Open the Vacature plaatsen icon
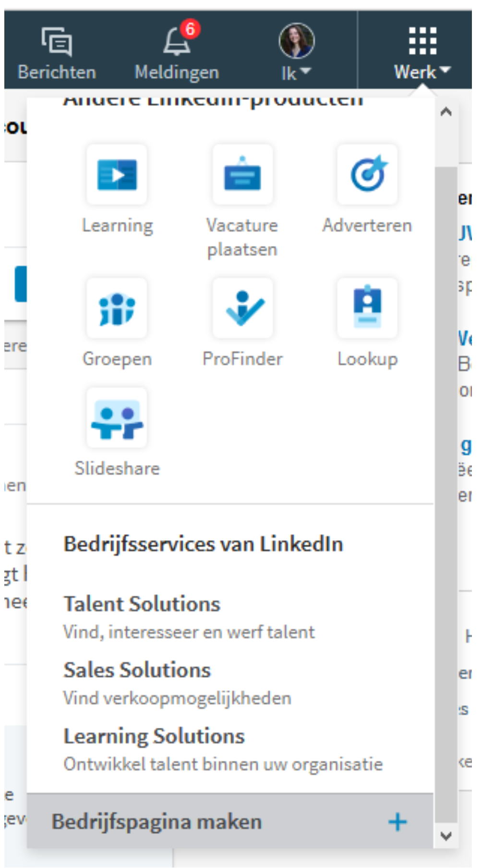482x868 pixels. [242, 174]
